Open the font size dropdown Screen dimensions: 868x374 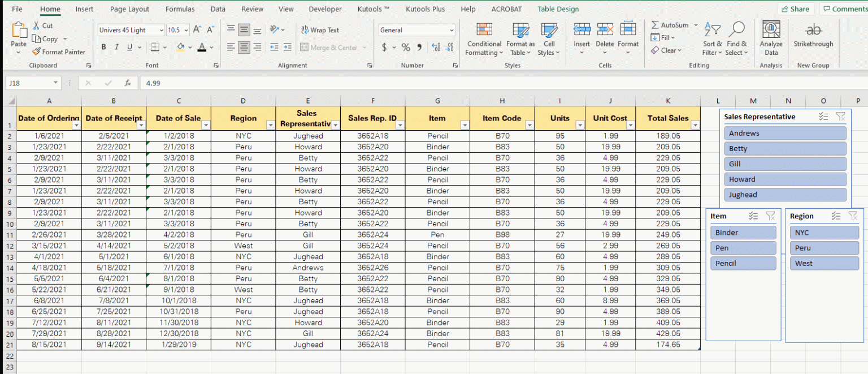(187, 29)
